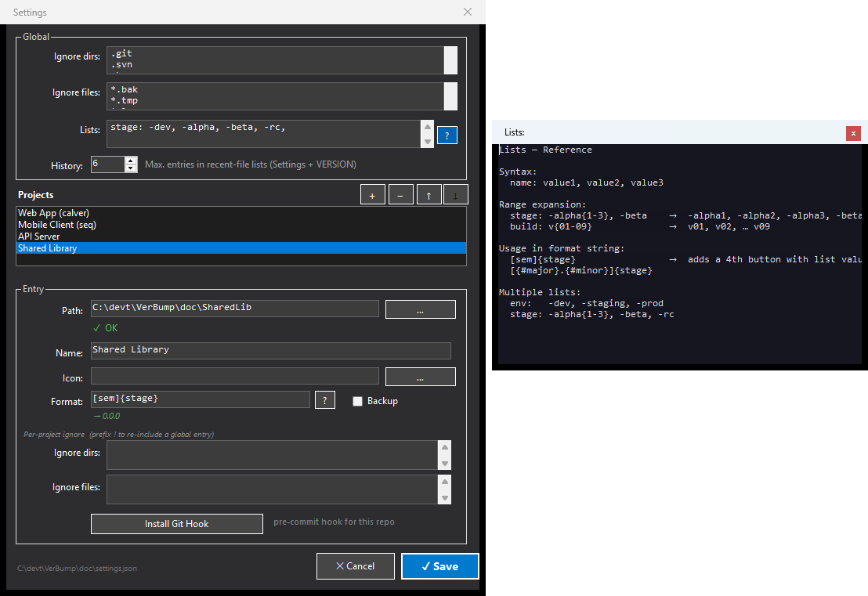Click 'env: -dev, -staging, -prod' line in popup
868x596 pixels.
pos(586,303)
